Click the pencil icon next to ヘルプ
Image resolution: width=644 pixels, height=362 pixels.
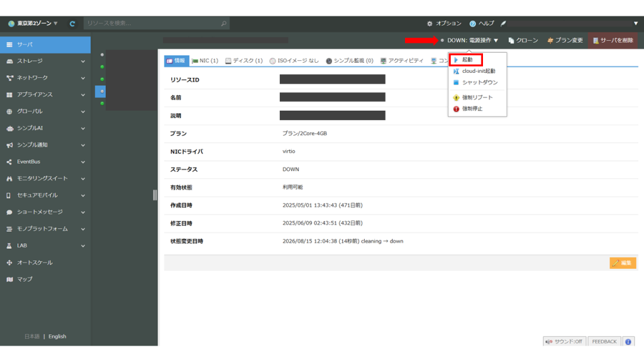[x=503, y=23]
